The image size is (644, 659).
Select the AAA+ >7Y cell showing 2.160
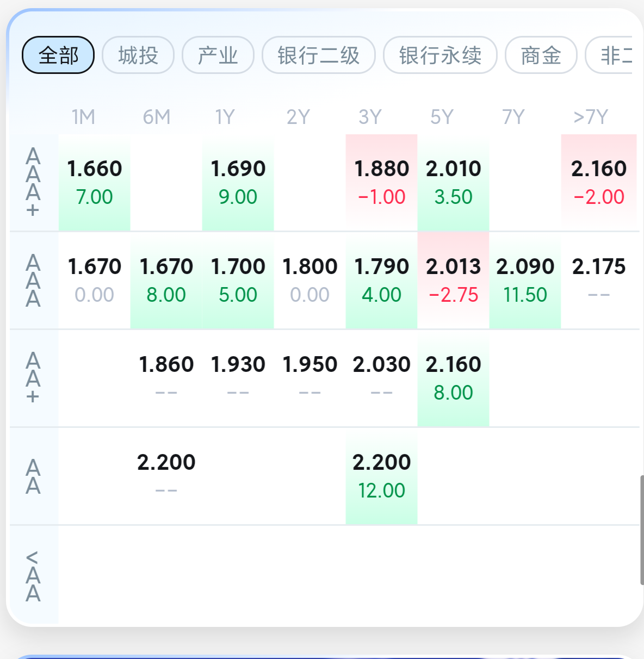pyautogui.click(x=599, y=183)
